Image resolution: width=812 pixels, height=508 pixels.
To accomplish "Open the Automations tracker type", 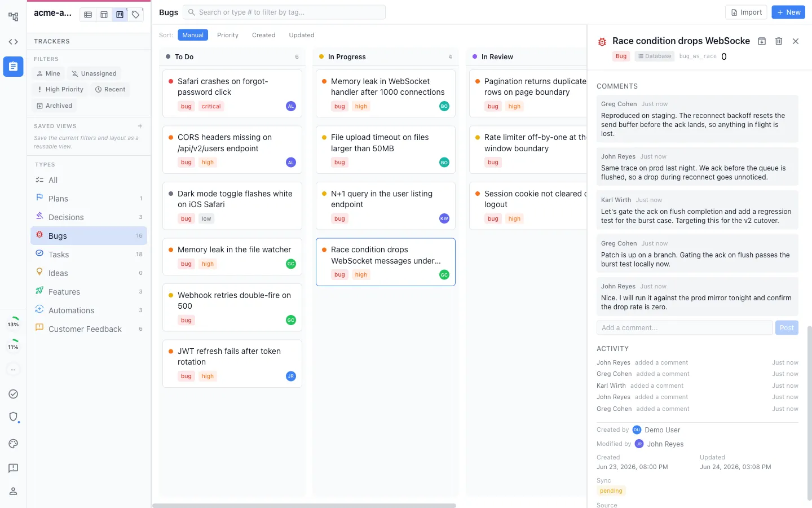I will 89,310.
